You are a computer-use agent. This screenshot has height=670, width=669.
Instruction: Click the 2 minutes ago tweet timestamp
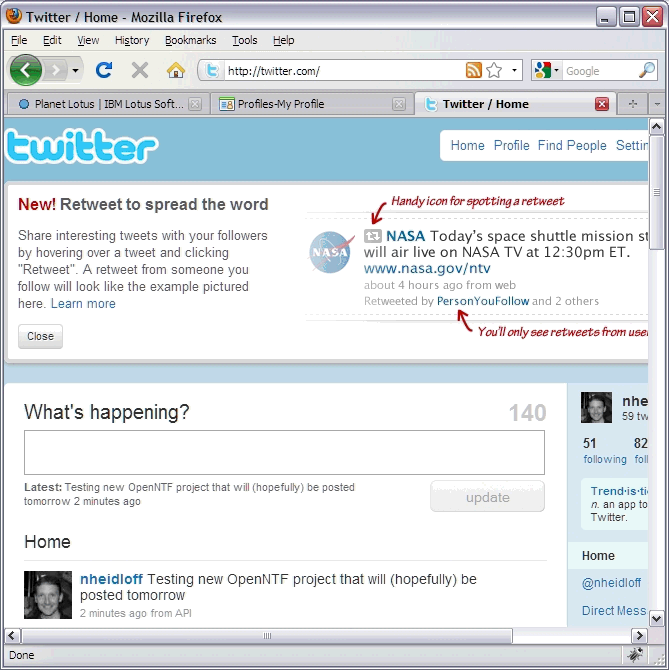click(x=113, y=613)
